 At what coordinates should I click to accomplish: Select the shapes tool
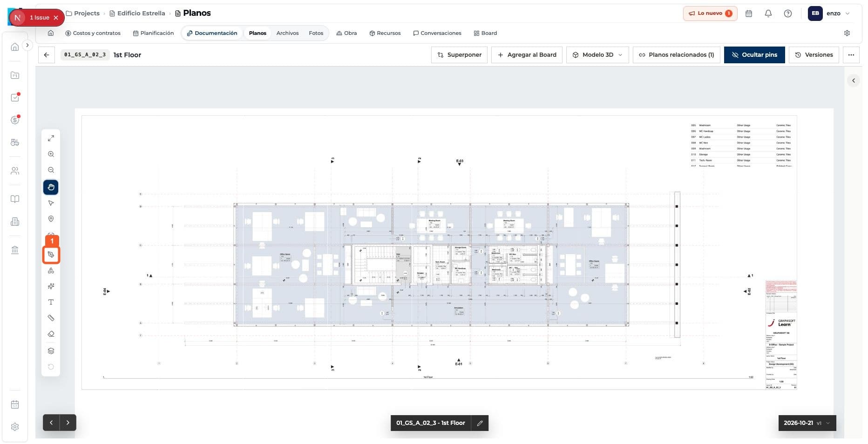tap(51, 270)
